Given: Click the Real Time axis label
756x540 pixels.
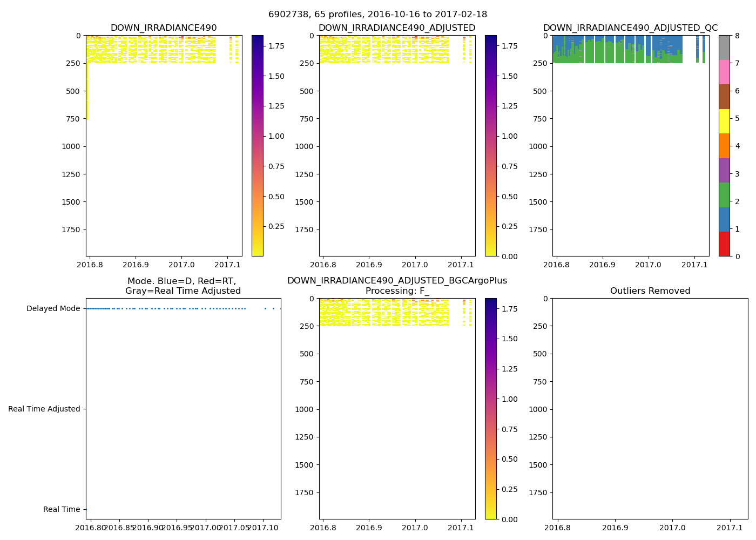Looking at the screenshot, I should coord(62,510).
